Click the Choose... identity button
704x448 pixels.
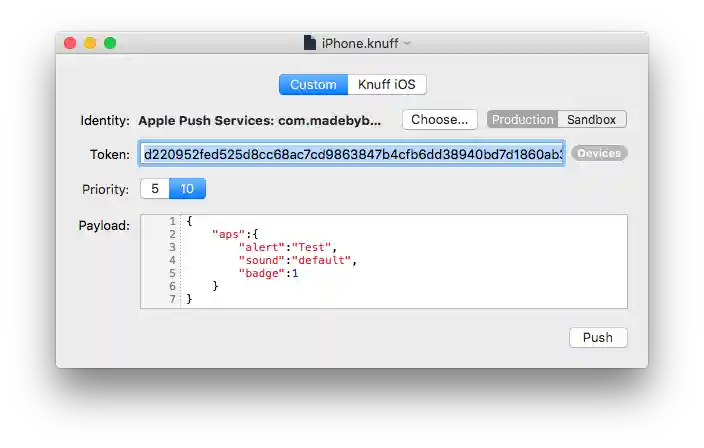pyautogui.click(x=440, y=120)
